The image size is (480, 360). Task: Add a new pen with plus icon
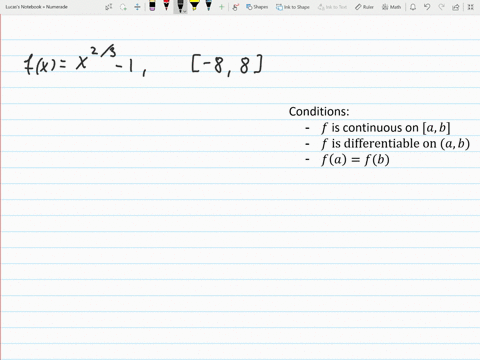tap(221, 7)
